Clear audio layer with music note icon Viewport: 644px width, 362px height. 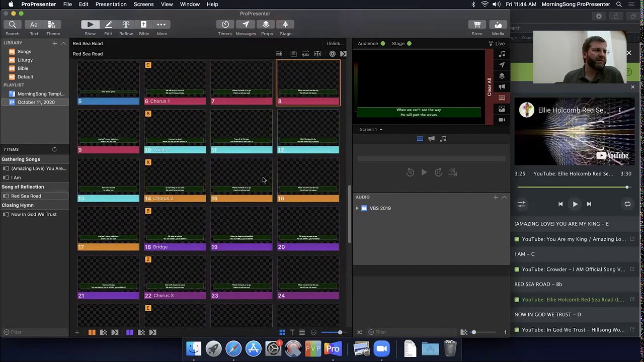click(x=502, y=54)
